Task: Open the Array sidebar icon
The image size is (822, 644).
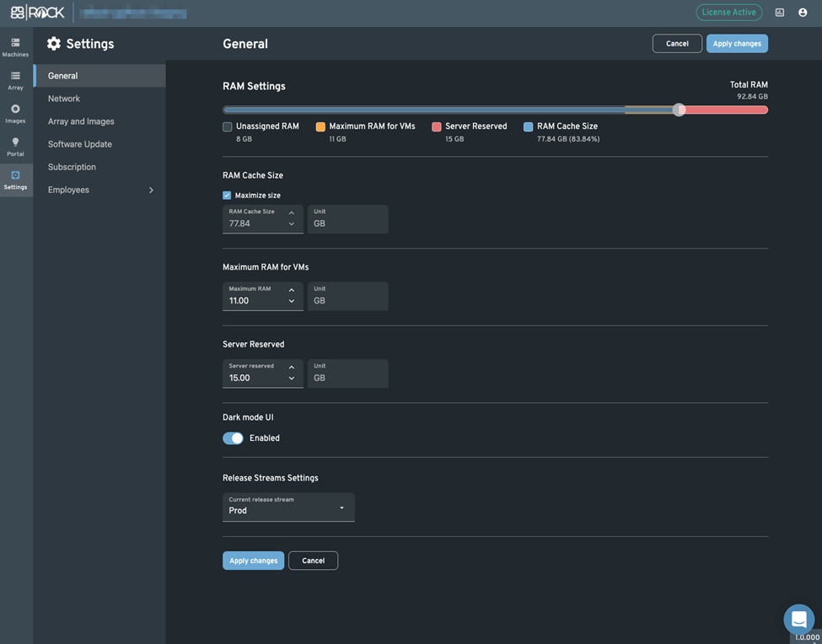Action: pos(15,80)
